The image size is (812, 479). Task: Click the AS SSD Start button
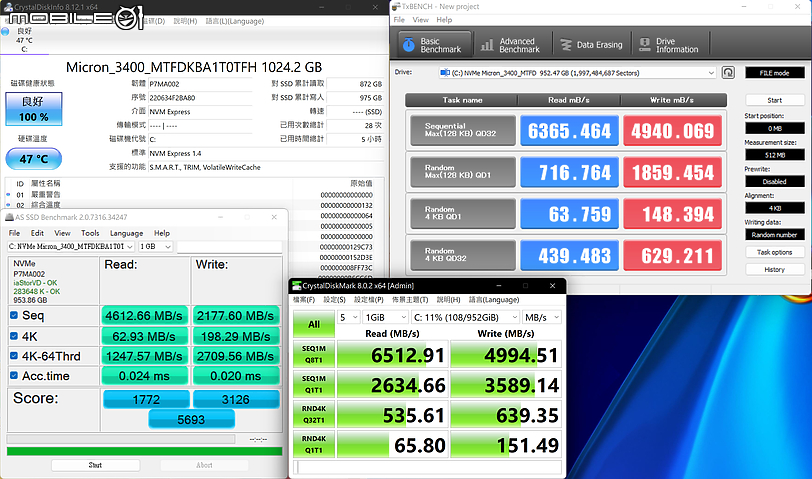coord(95,465)
